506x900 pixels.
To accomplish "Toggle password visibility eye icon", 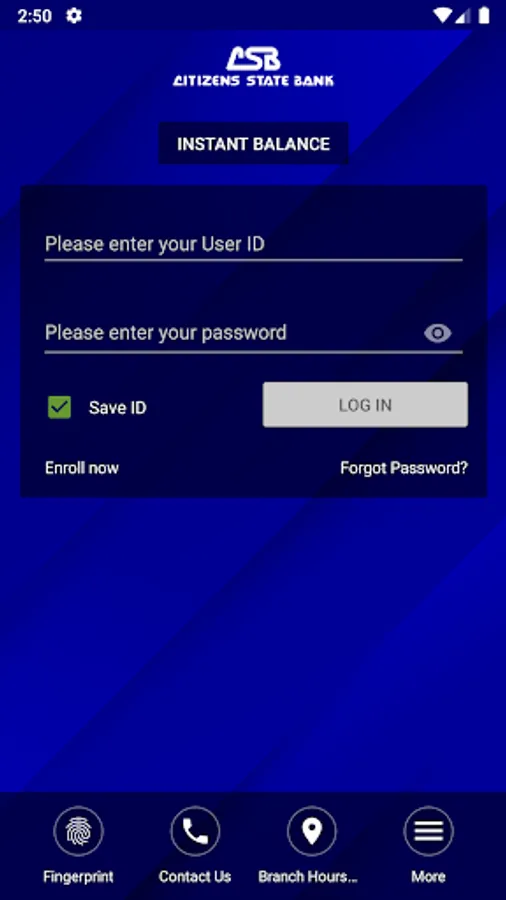I will tap(438, 333).
